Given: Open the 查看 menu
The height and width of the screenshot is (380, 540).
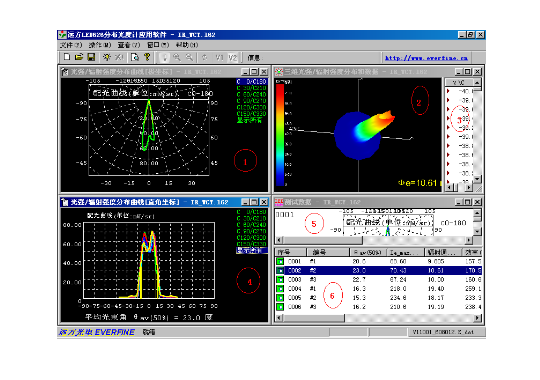Looking at the screenshot, I should click(129, 45).
